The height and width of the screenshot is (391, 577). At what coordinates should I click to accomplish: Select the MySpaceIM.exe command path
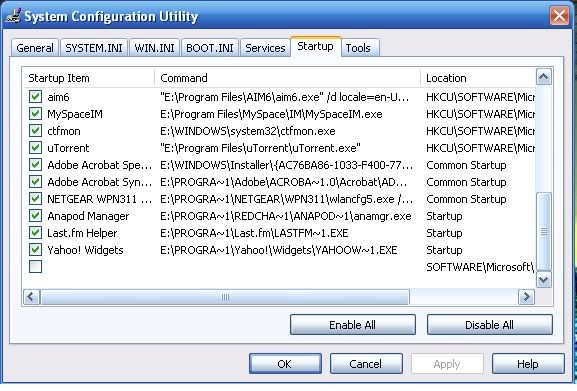pos(271,114)
